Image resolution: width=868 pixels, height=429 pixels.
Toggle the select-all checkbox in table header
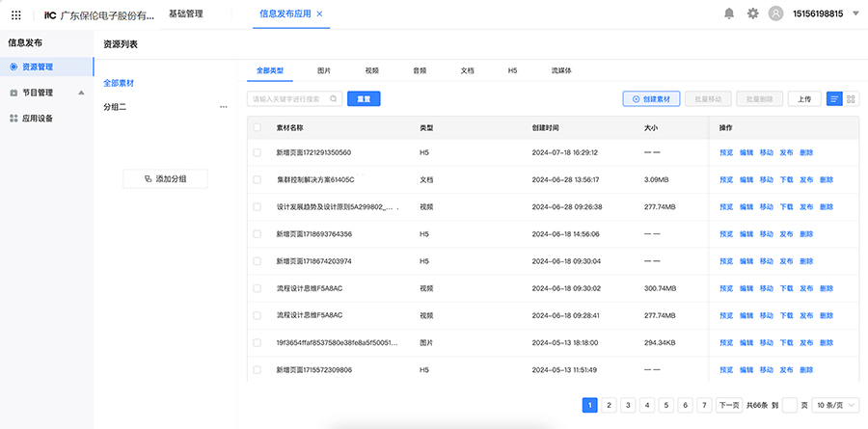(x=257, y=127)
